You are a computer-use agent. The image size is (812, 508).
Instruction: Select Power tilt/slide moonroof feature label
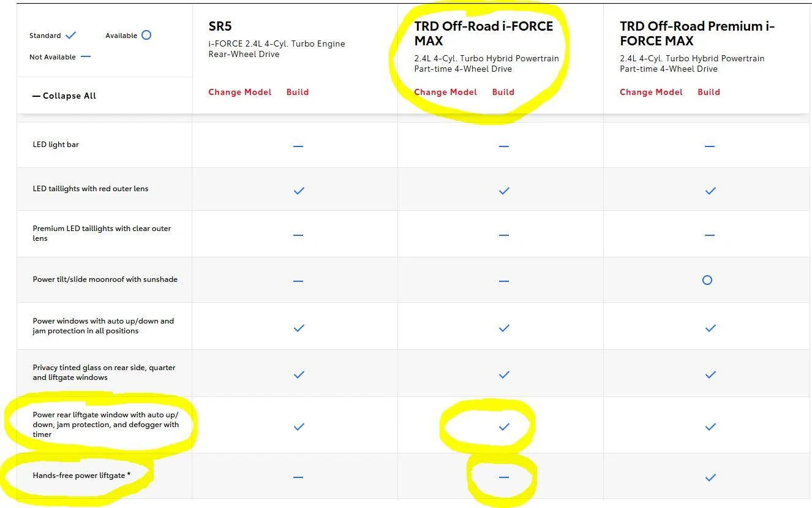[105, 279]
